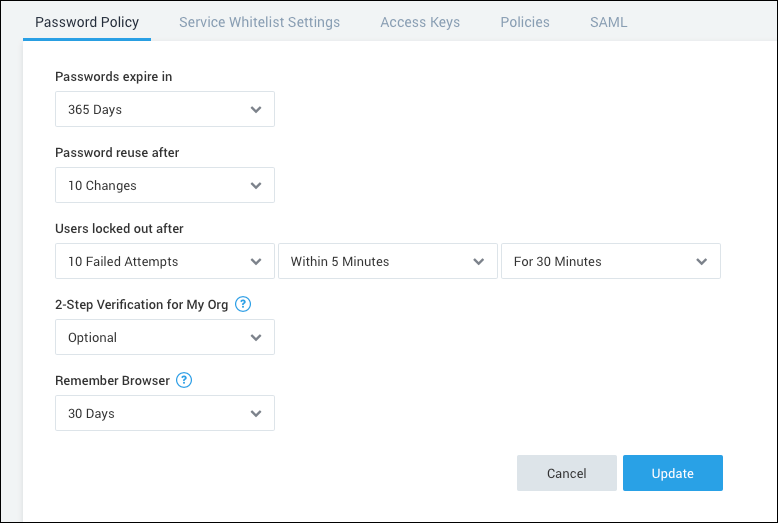Expand the 2-Step Verification Optional dropdown
The width and height of the screenshot is (778, 523).
[164, 338]
